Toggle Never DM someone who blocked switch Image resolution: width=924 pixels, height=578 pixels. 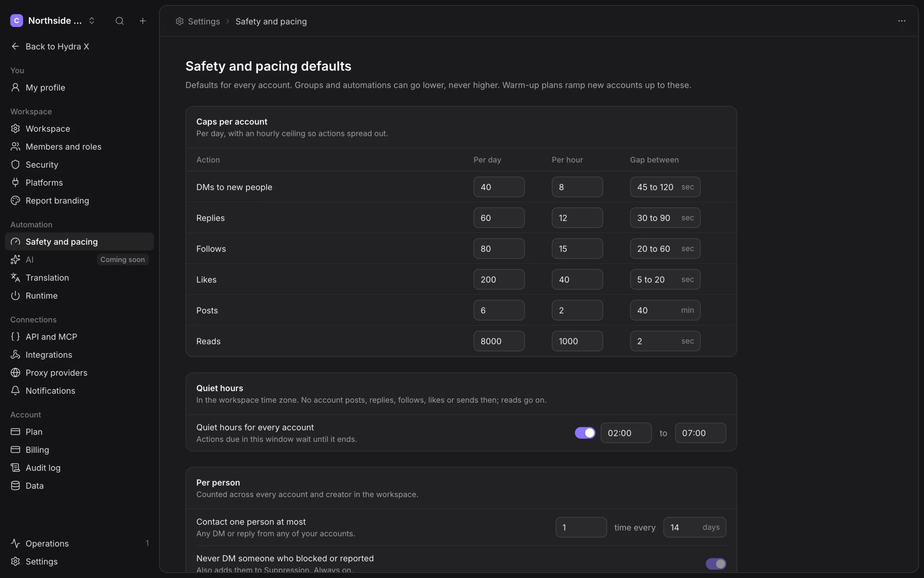716,564
